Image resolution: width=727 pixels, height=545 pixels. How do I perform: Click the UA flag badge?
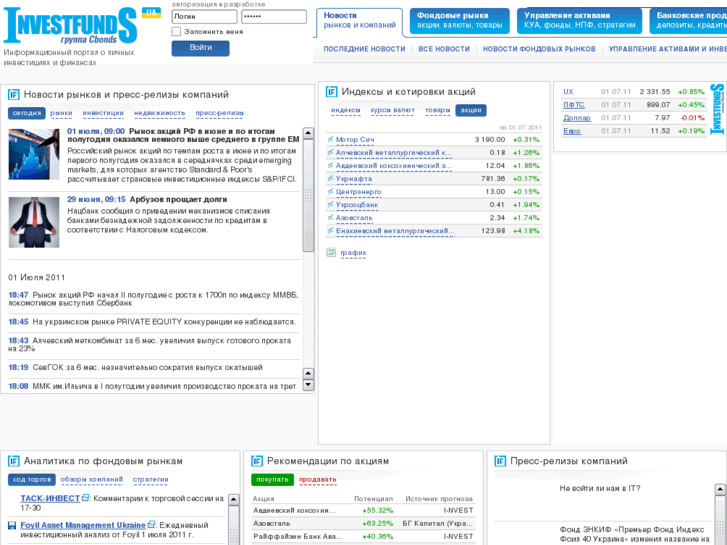(x=151, y=13)
